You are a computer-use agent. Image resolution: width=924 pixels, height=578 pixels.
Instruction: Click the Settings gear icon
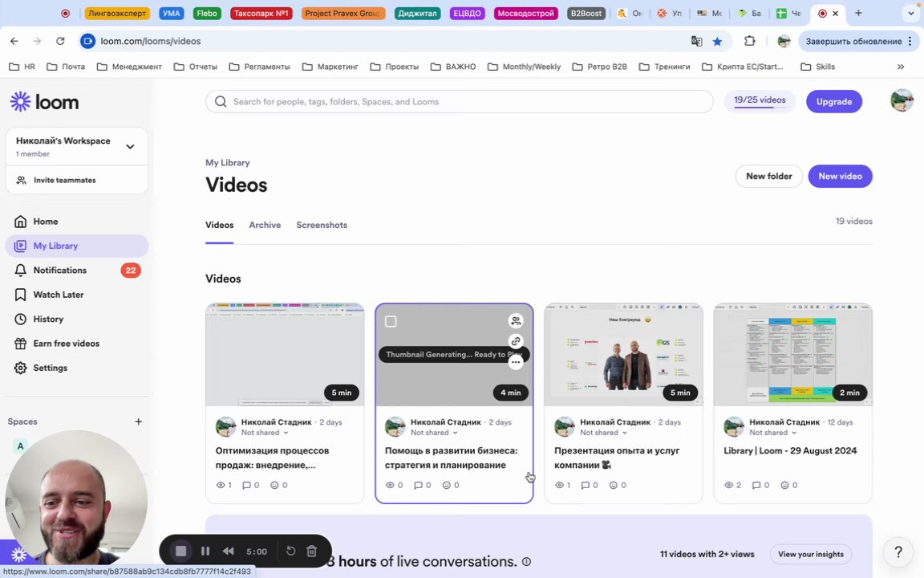click(21, 368)
